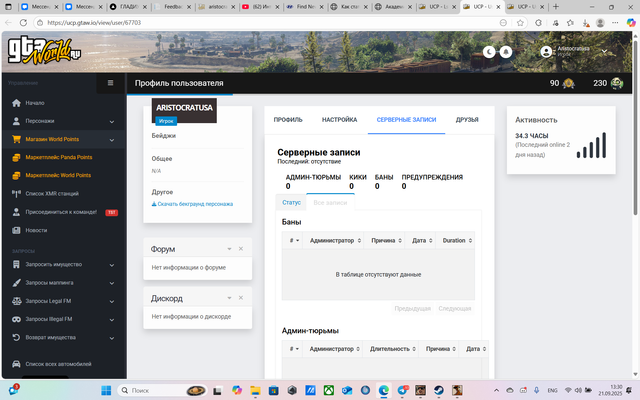Close the Дискорд panel

241,298
